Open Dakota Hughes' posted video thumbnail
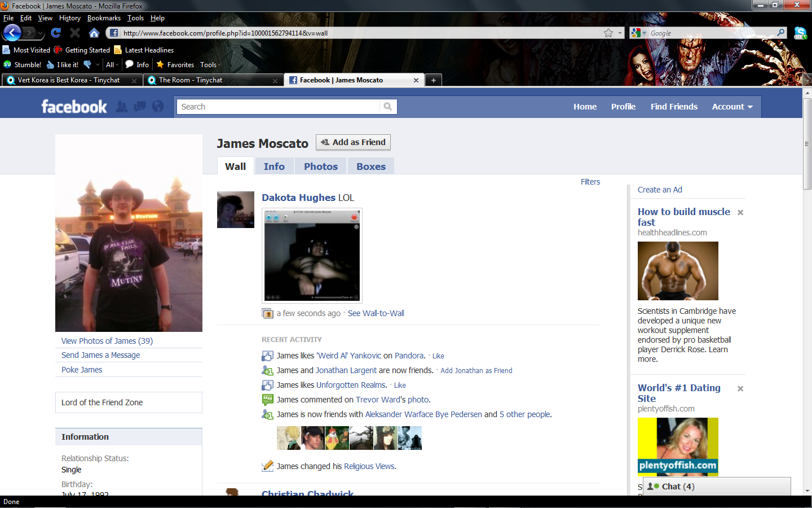The image size is (812, 508). tap(312, 256)
